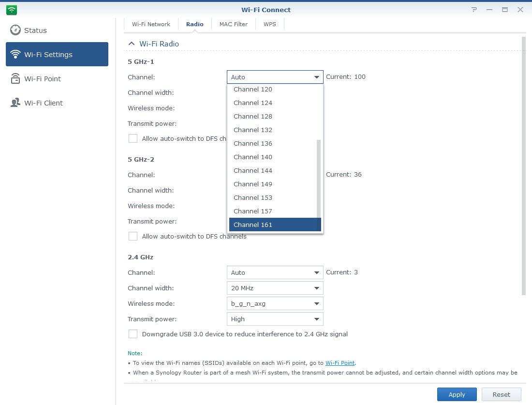Viewport: 532px width, 405px height.
Task: Open the Status section in sidebar
Action: point(33,30)
